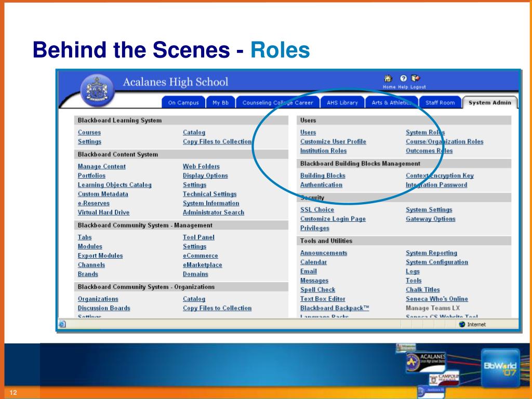Open Technical Settings link
The width and height of the screenshot is (532, 399).
click(210, 194)
